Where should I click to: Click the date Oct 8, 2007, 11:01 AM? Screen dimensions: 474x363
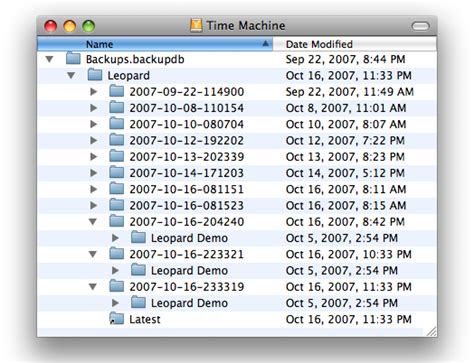coord(346,108)
